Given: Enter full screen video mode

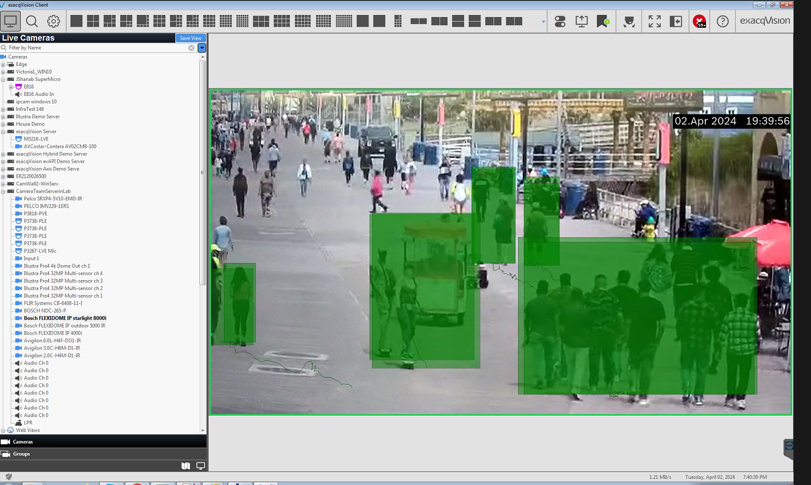Looking at the screenshot, I should [x=654, y=21].
